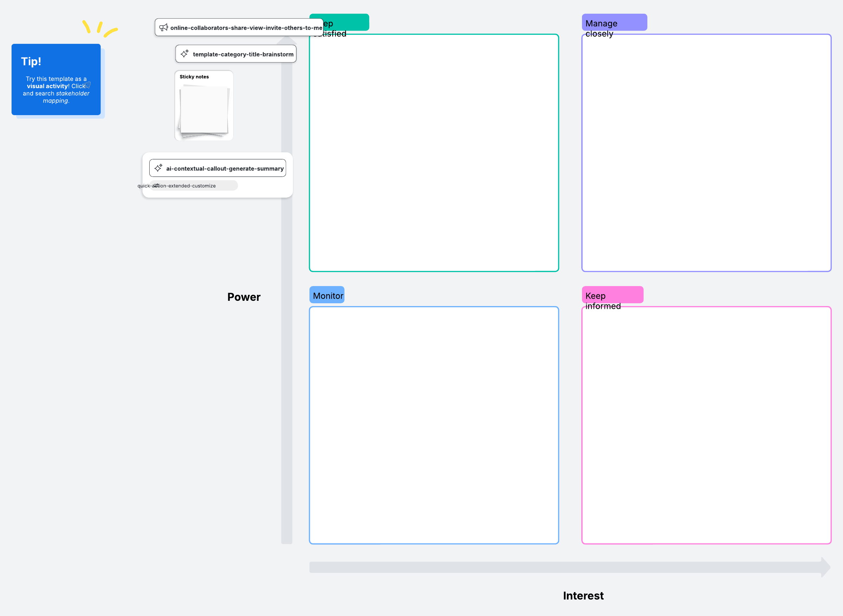Select the Power axis label
This screenshot has width=843, height=616.
244,297
